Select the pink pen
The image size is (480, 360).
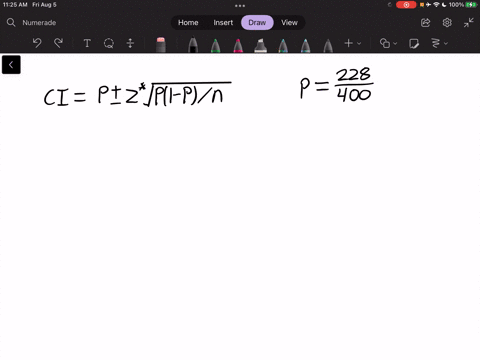238,45
